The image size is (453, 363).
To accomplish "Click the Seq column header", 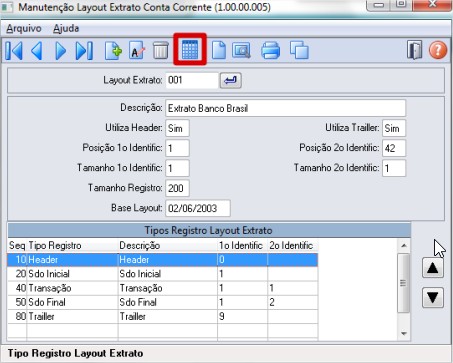I will click(17, 246).
